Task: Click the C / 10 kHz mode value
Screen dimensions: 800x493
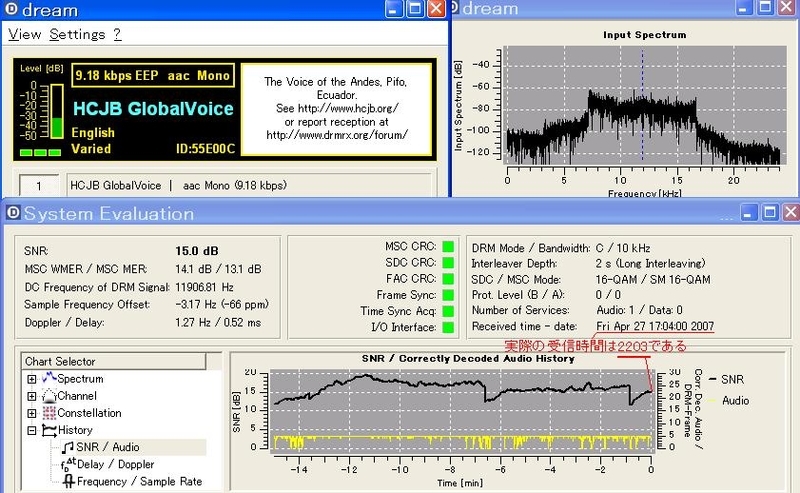Action: [x=623, y=248]
